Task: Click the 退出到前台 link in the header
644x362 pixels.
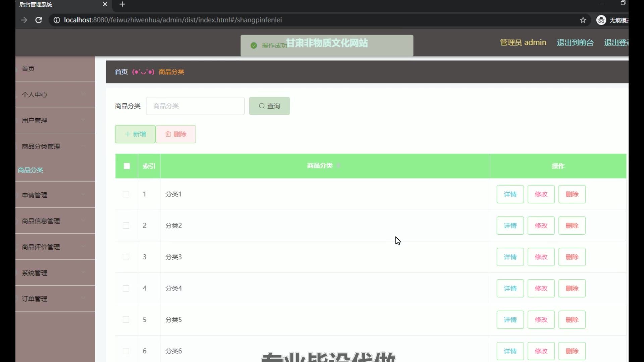Action: click(x=575, y=43)
